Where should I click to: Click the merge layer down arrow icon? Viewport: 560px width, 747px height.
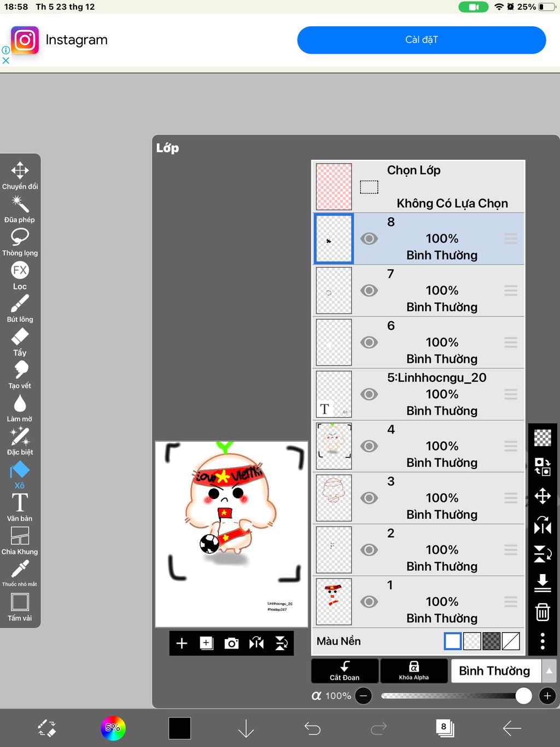542,582
